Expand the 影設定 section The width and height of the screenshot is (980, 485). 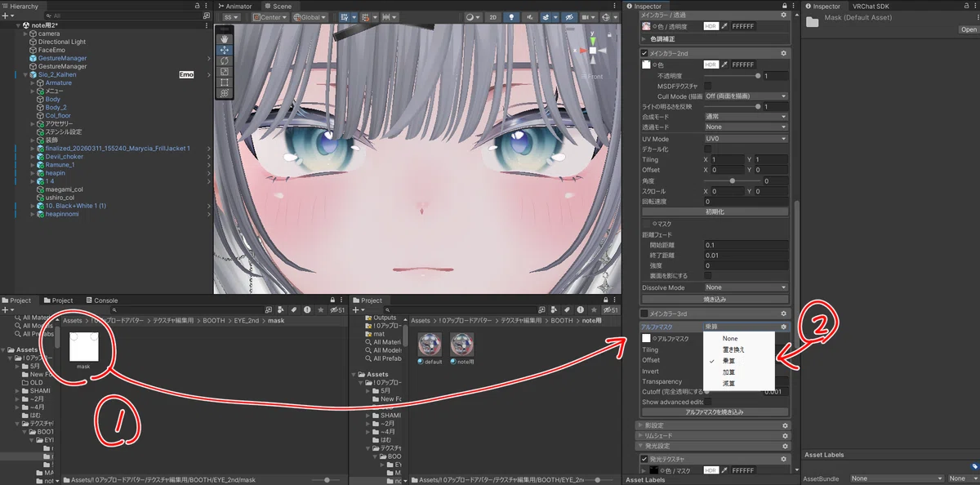click(x=640, y=425)
